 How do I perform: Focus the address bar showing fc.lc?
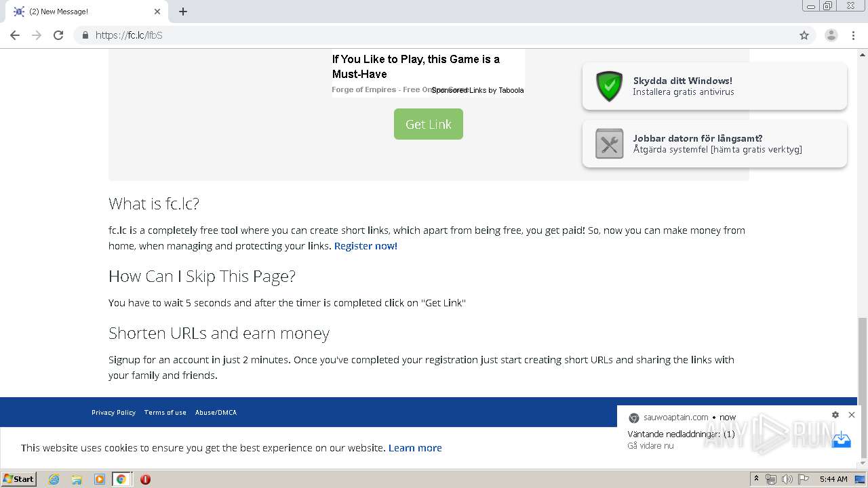click(x=407, y=35)
